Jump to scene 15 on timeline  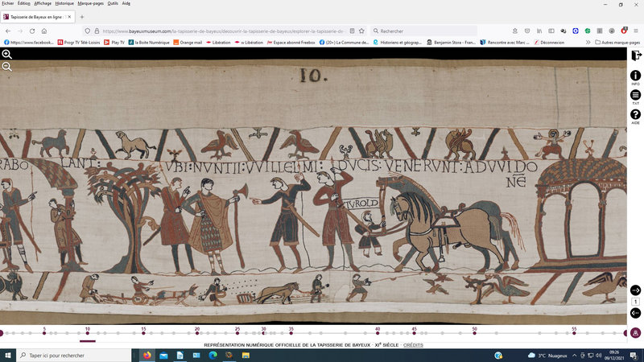tap(143, 333)
